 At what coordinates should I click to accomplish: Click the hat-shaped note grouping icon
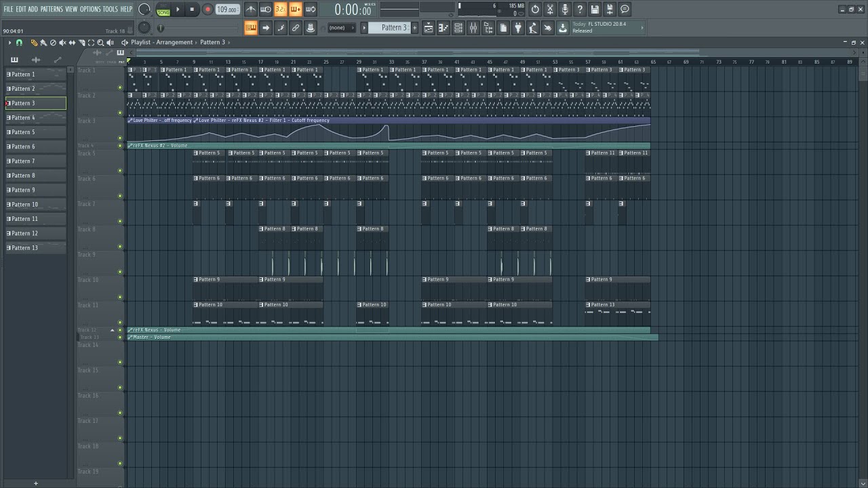[x=311, y=28]
